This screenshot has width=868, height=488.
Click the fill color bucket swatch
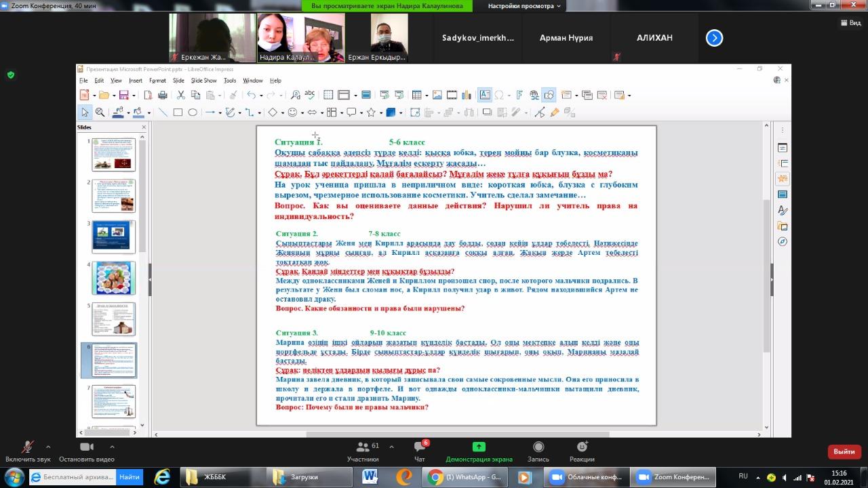click(x=138, y=113)
